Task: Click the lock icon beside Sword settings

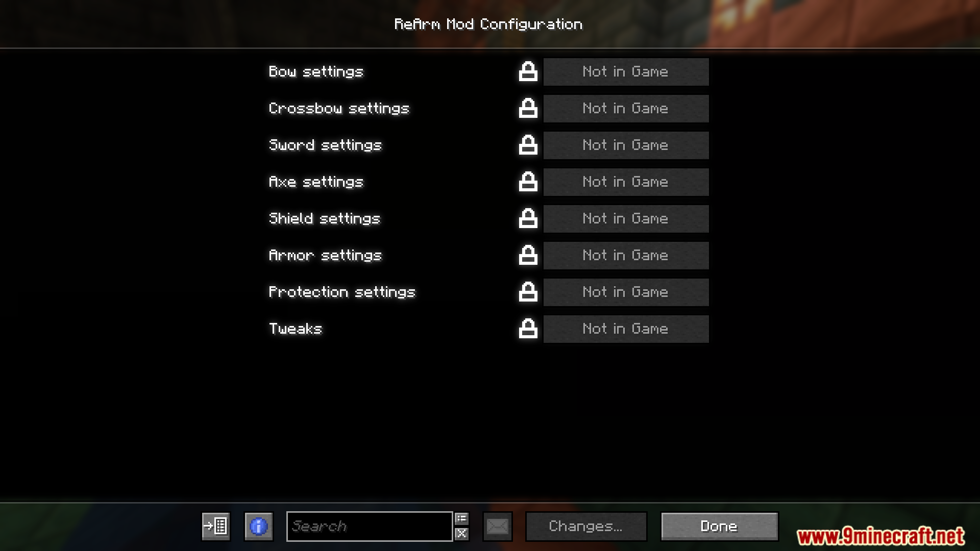Action: [528, 145]
